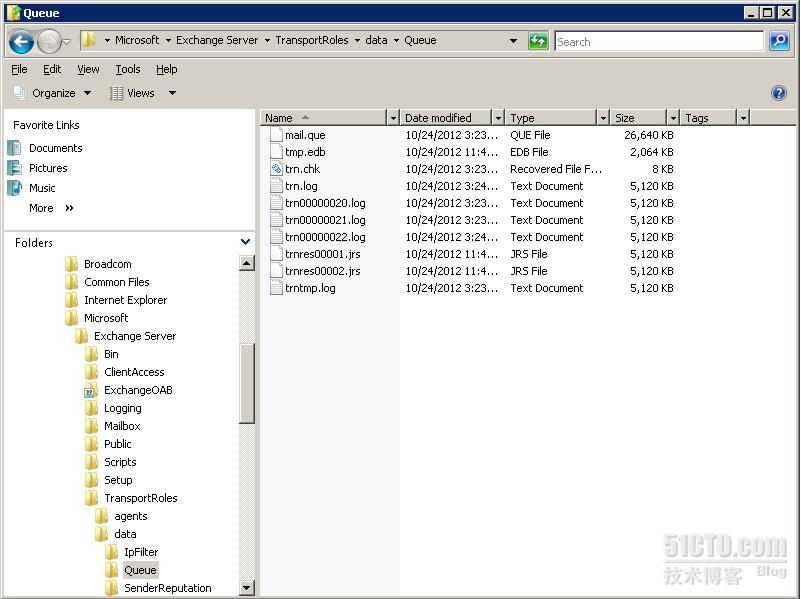The width and height of the screenshot is (801, 599).
Task: Open the Name column filter dropdown
Action: [x=393, y=118]
